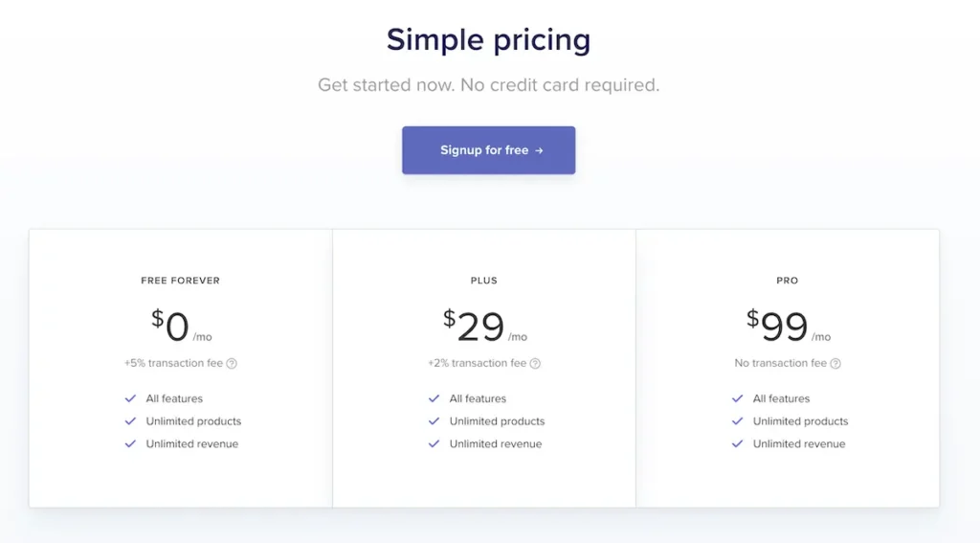Click Unlimited products checkmark in Plus plan
The height and width of the screenshot is (543, 980).
(434, 421)
